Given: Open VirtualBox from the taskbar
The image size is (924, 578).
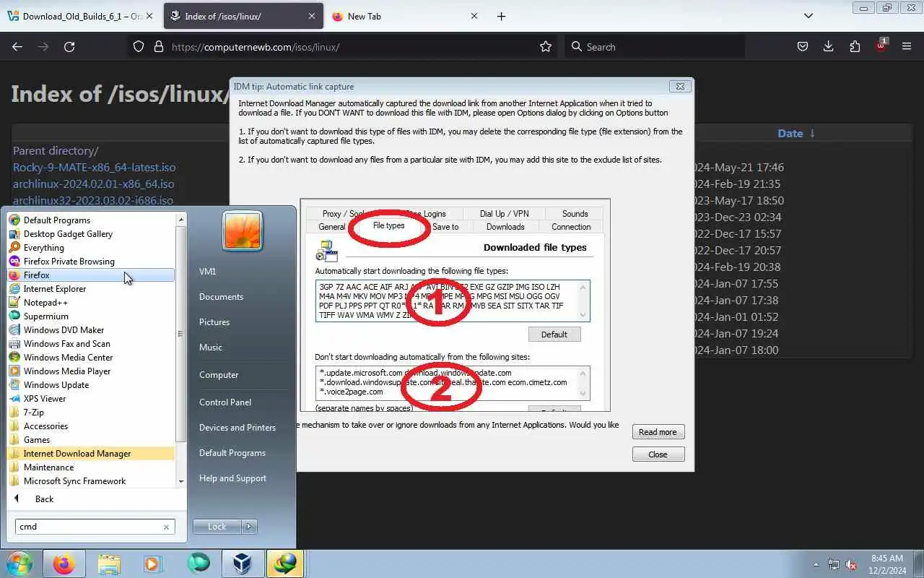Looking at the screenshot, I should tap(243, 564).
